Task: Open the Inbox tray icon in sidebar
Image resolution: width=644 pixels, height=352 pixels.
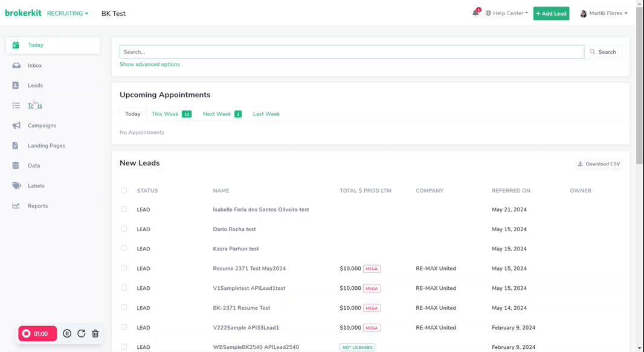Action: point(16,65)
